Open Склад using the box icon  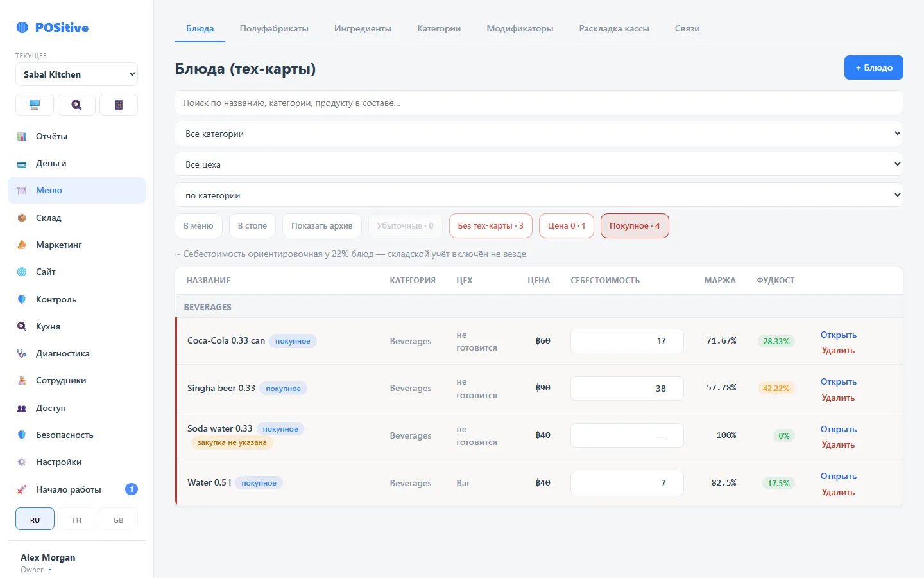22,218
